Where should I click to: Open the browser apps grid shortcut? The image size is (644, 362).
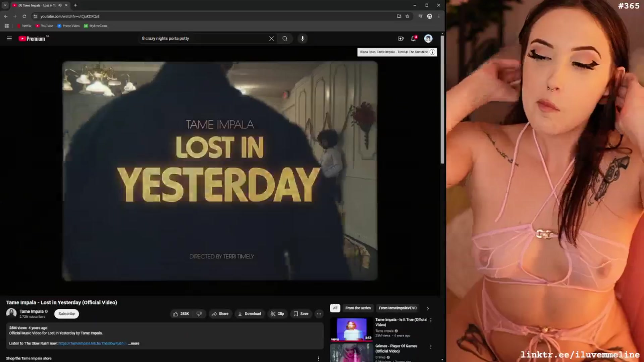tap(6, 26)
